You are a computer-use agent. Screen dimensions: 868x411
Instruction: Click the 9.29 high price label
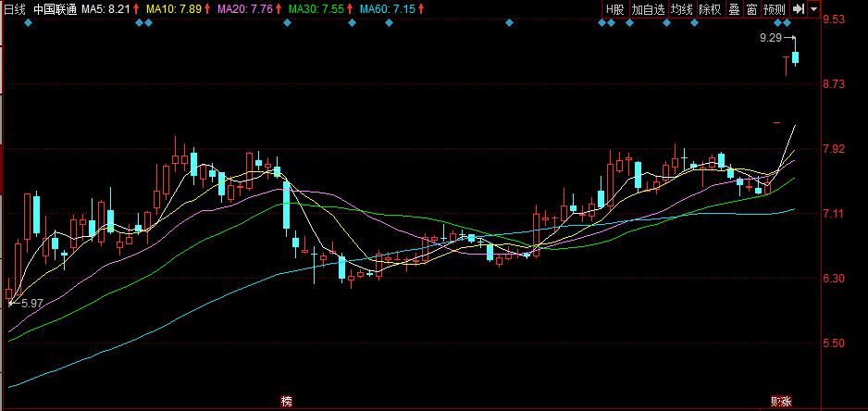[771, 38]
